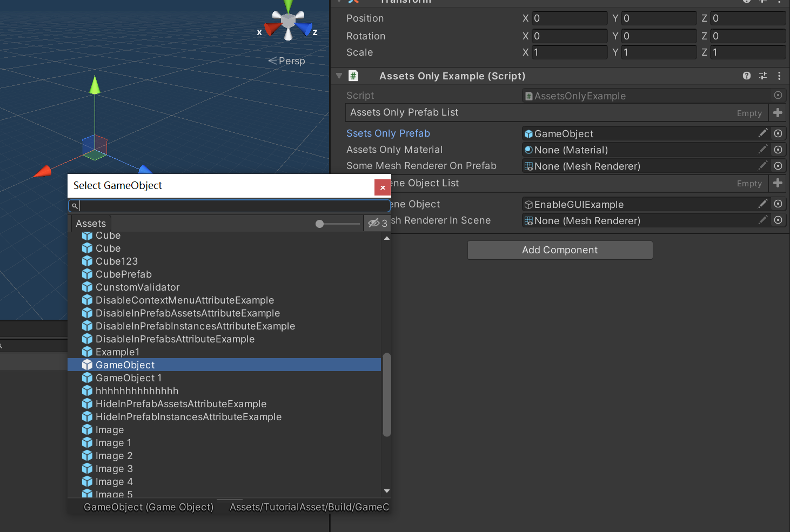The height and width of the screenshot is (532, 790).
Task: Select HideInPrefabAssetsAttributeExample prefab
Action: point(224,404)
